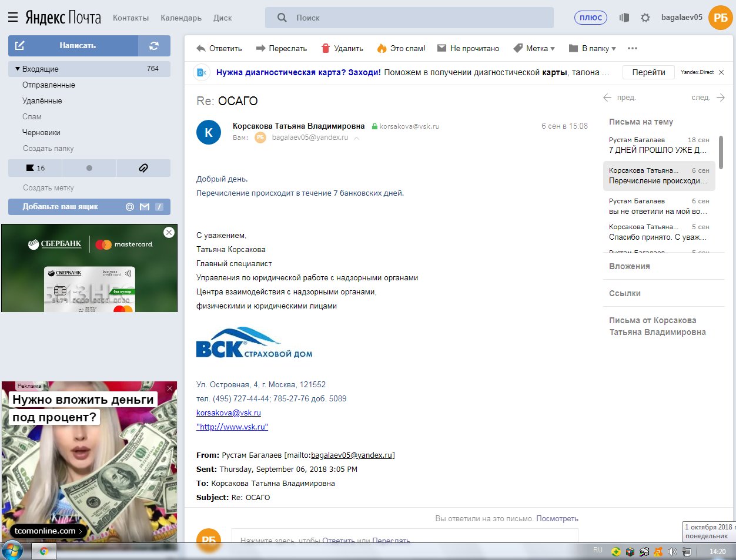Image resolution: width=736 pixels, height=560 pixels.
Task: Go to the Контакты tab
Action: tap(131, 18)
